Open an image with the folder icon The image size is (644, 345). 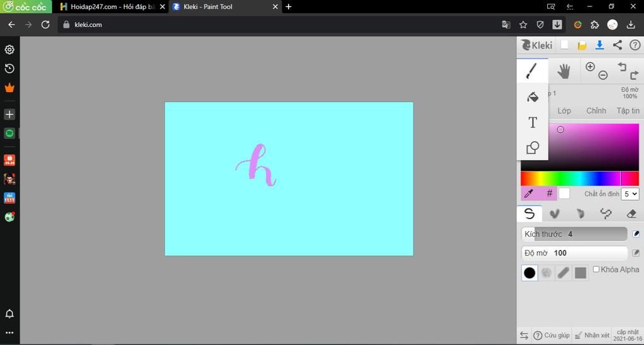click(x=582, y=45)
